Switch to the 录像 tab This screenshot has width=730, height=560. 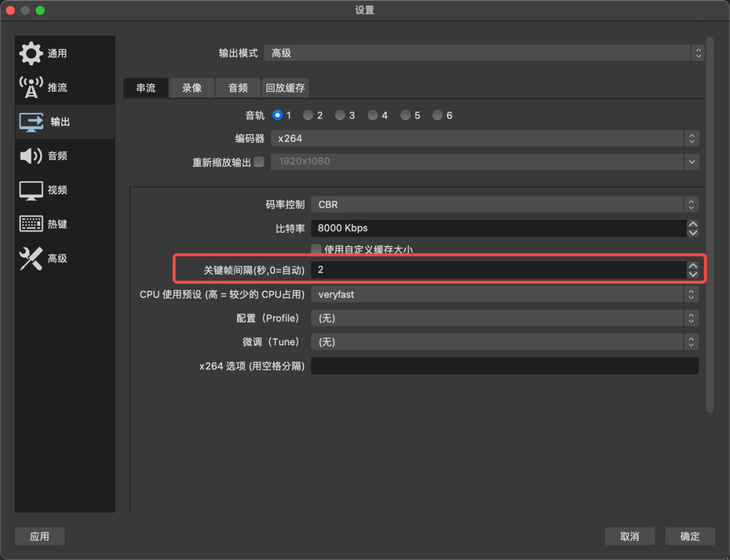click(x=191, y=88)
